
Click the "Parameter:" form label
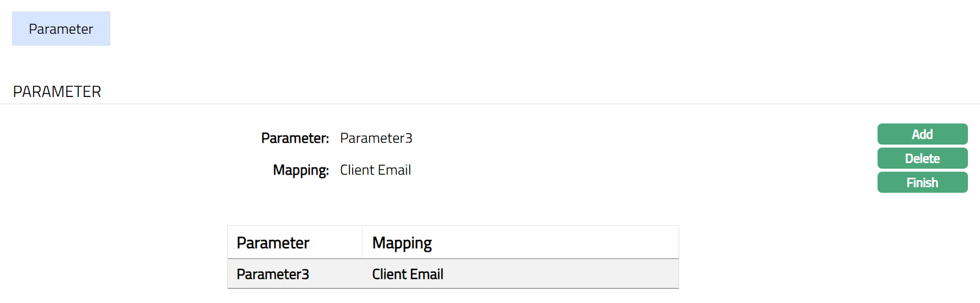[295, 139]
